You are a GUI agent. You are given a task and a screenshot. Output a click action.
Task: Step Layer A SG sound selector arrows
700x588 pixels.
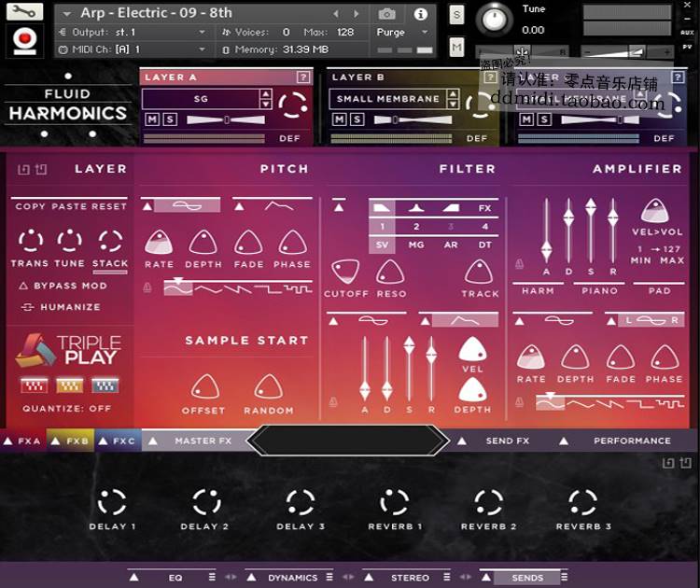[266, 99]
